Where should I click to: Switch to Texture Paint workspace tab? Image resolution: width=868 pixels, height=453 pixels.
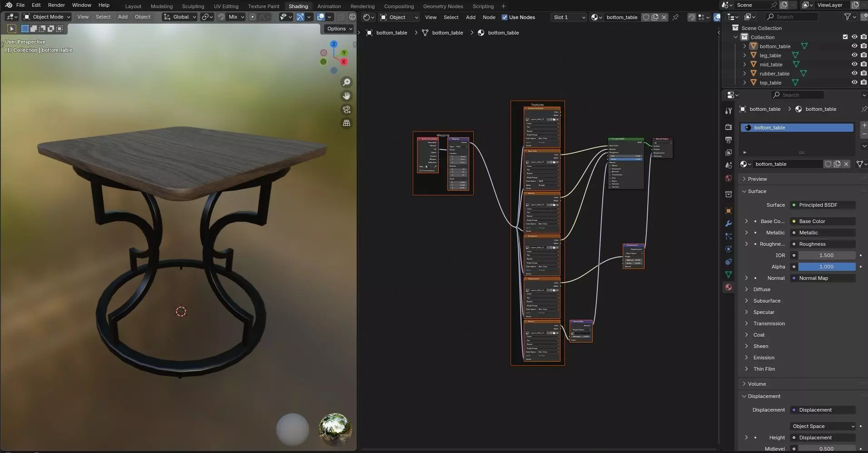263,6
